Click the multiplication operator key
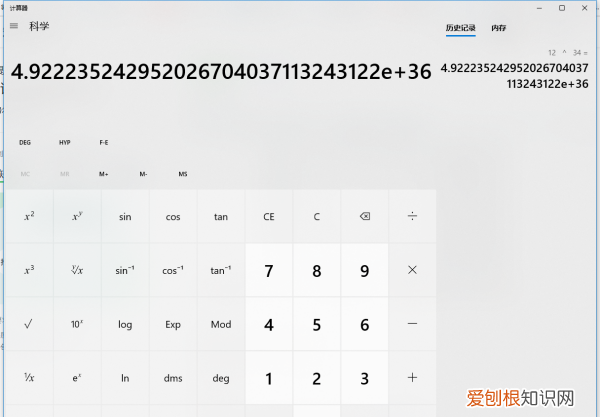This screenshot has height=417, width=600. click(412, 270)
